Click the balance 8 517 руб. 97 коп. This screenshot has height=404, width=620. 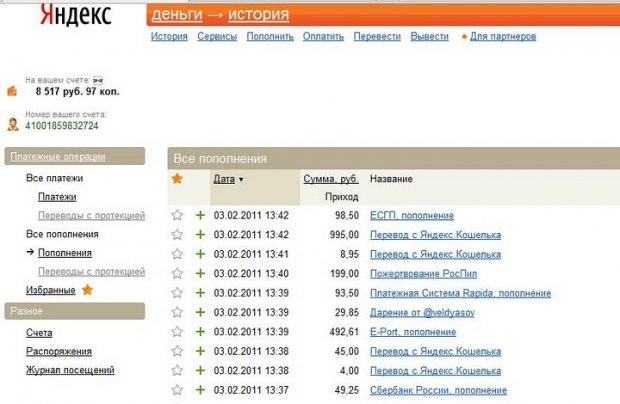[78, 92]
